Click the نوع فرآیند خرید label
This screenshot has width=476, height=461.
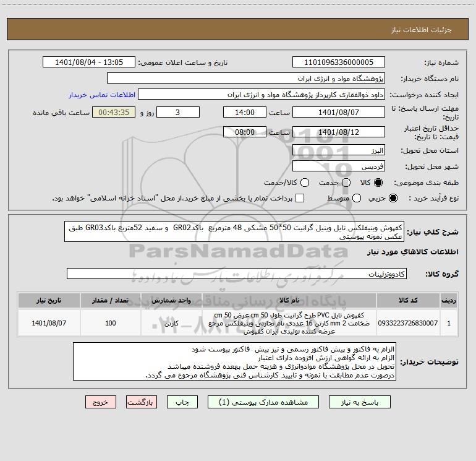[433, 198]
